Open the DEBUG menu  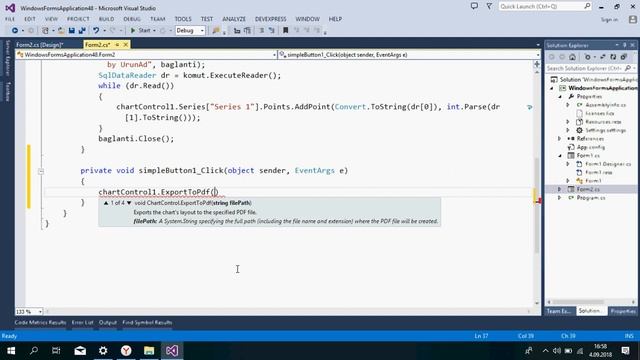(132, 19)
